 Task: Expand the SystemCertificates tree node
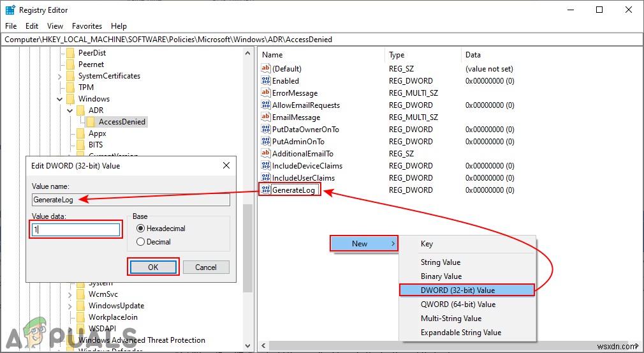tap(60, 76)
